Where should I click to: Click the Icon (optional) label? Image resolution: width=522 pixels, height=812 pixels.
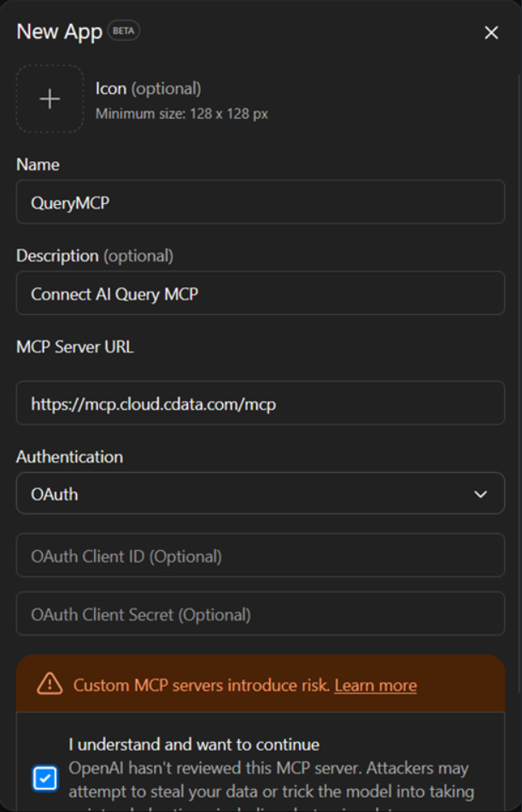point(148,89)
